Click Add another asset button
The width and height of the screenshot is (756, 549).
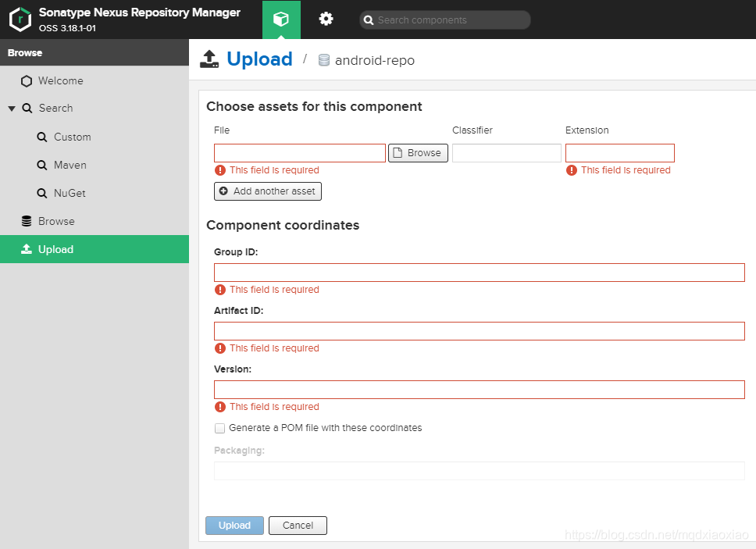[268, 191]
